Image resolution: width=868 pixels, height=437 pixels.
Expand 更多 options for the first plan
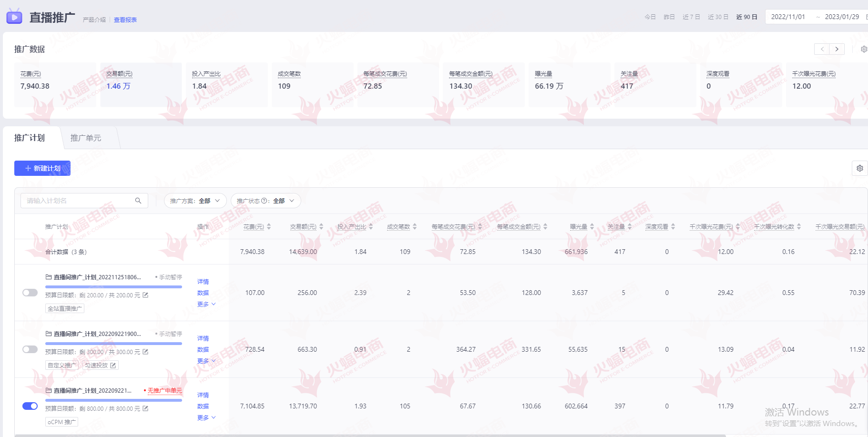pos(206,304)
